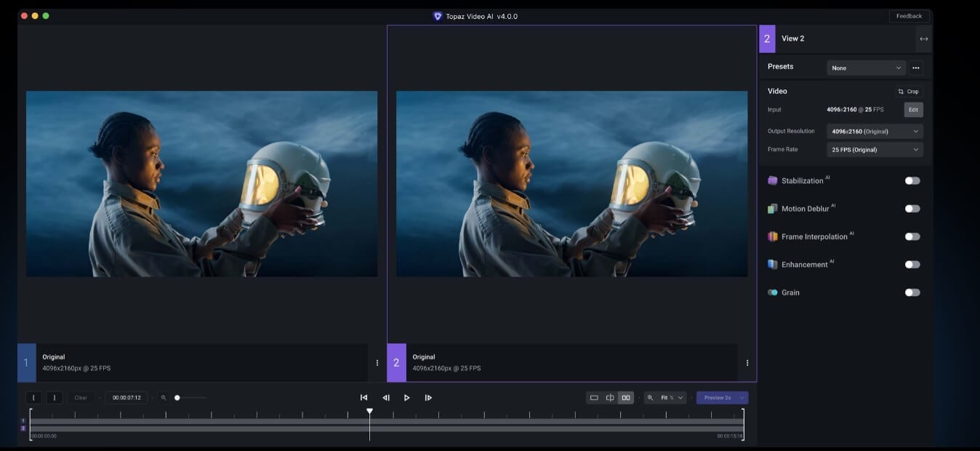This screenshot has width=980, height=451.
Task: Click the timeline zoom slider handle
Action: (177, 398)
